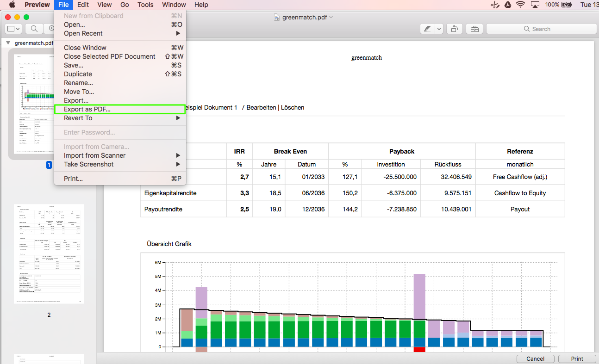This screenshot has height=364, width=599.
Task: Click the AirPlay display icon in the menu bar
Action: tap(535, 5)
